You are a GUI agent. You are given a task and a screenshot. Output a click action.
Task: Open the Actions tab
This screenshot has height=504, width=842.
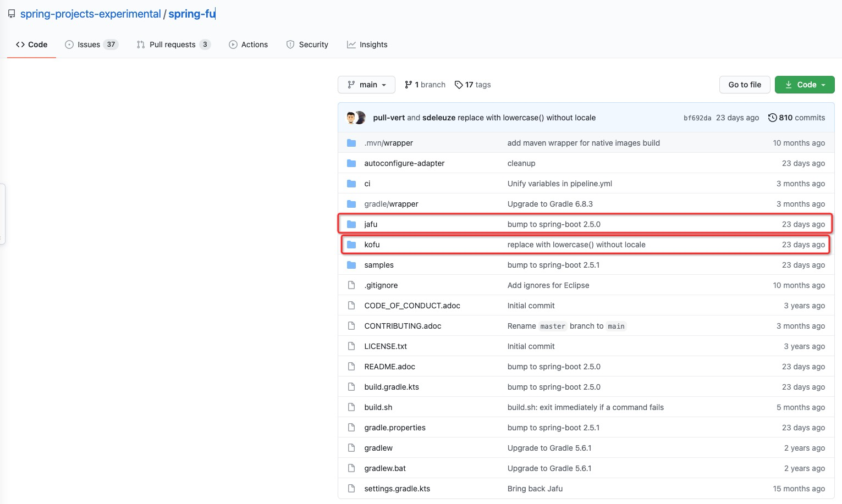point(248,45)
